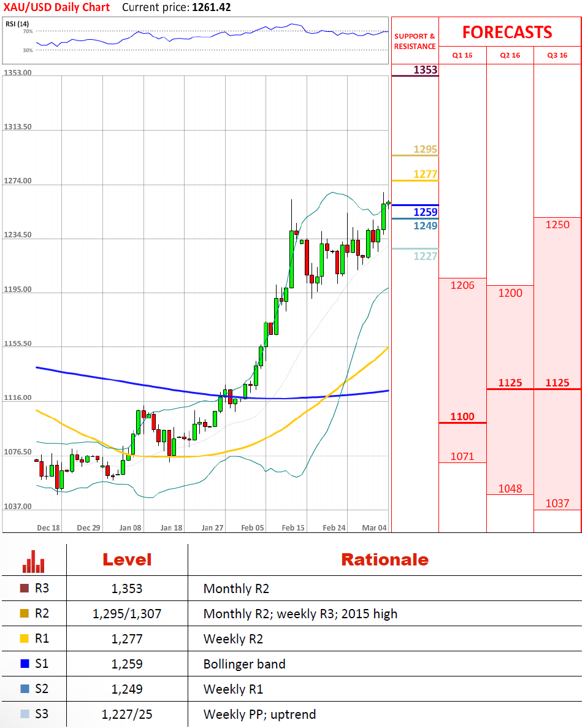Click the Rationale column header
The image size is (585, 728).
tap(385, 559)
